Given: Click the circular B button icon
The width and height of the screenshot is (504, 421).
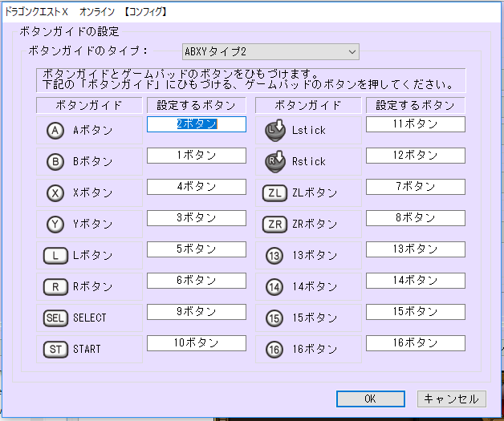Looking at the screenshot, I should 55,162.
